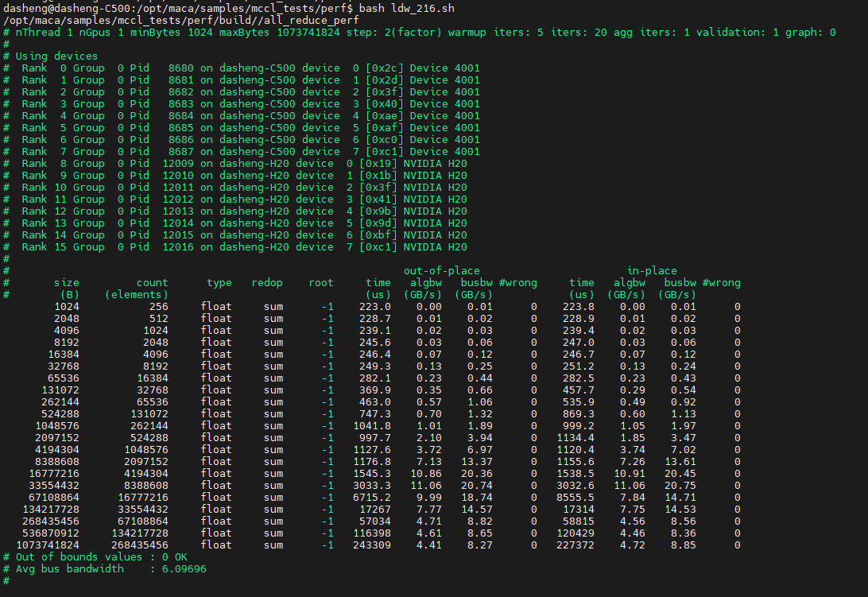Click the time value 57034
Screen dimensions: 868x597
pyautogui.click(x=374, y=521)
